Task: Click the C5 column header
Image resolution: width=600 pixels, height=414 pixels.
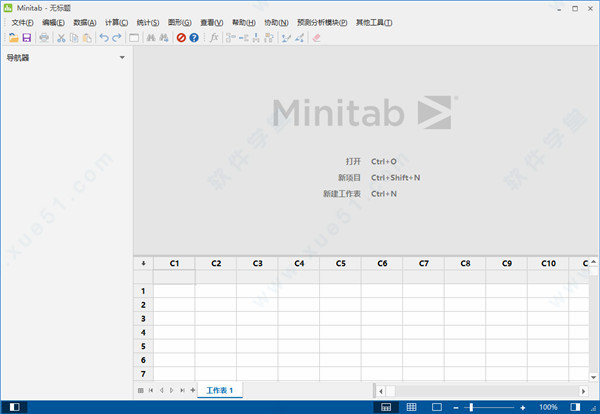Action: [340, 263]
